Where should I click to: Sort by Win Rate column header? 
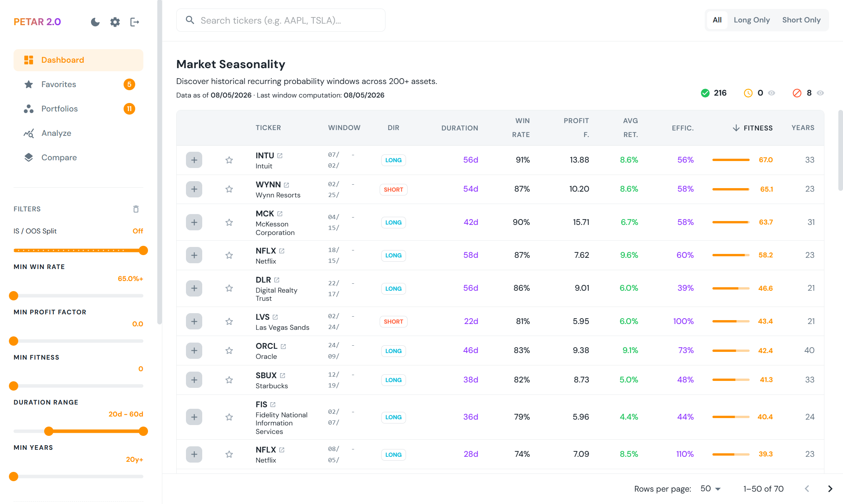(x=521, y=128)
